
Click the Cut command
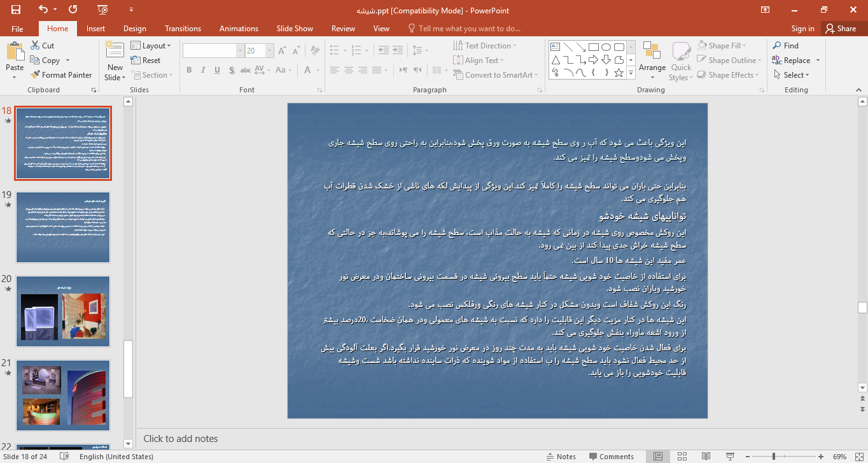click(43, 46)
